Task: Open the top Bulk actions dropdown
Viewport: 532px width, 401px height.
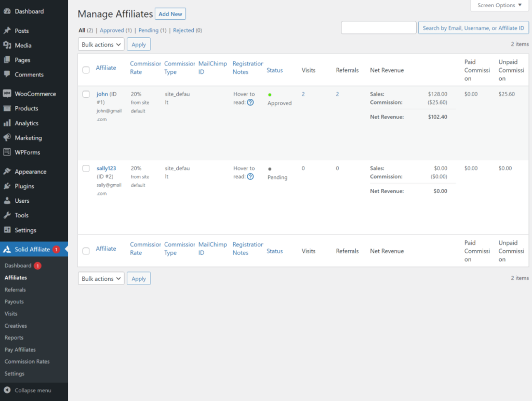Action: (x=101, y=45)
